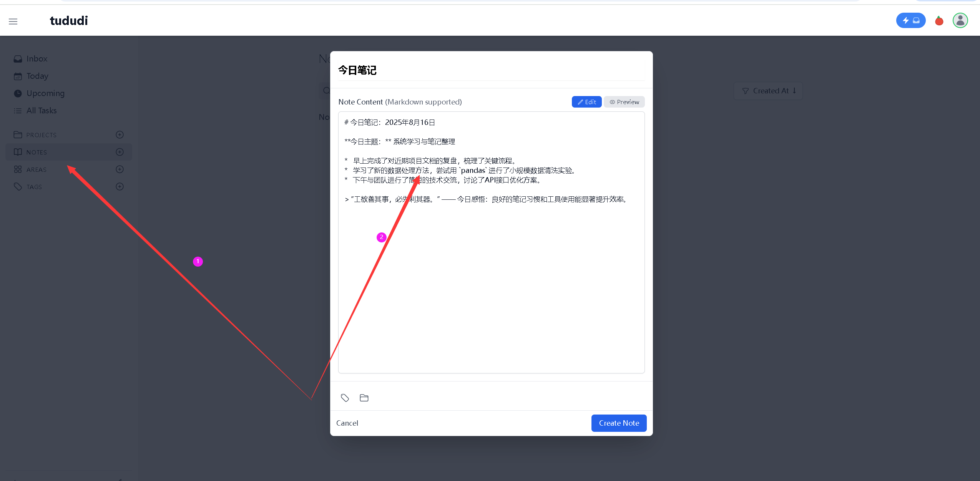Open All Tasks view
Image resolution: width=980 pixels, height=481 pixels.
41,111
